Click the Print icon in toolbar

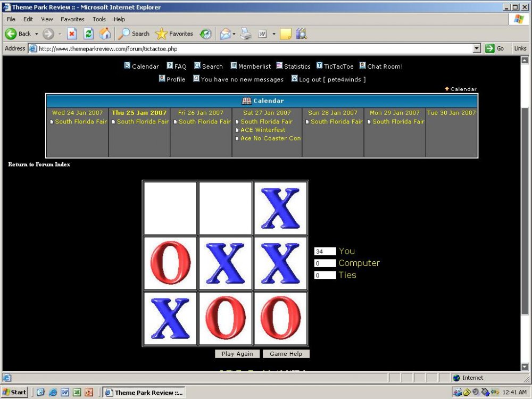(x=245, y=34)
